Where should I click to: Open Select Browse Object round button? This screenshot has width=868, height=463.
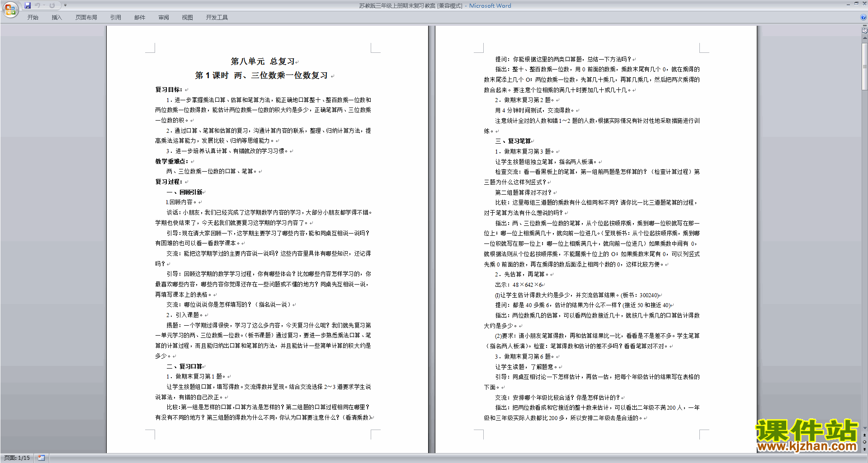[864, 442]
